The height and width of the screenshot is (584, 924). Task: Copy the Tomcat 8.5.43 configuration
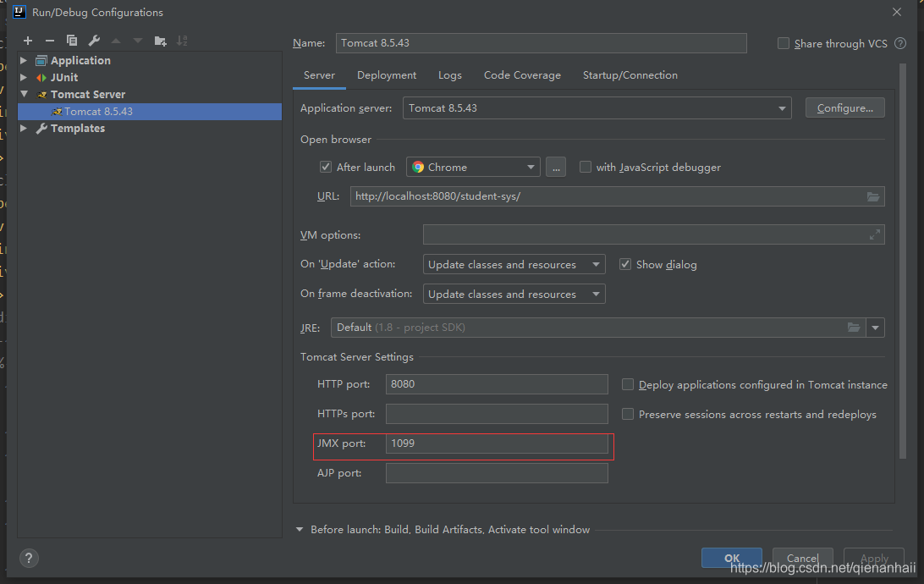(x=71, y=40)
